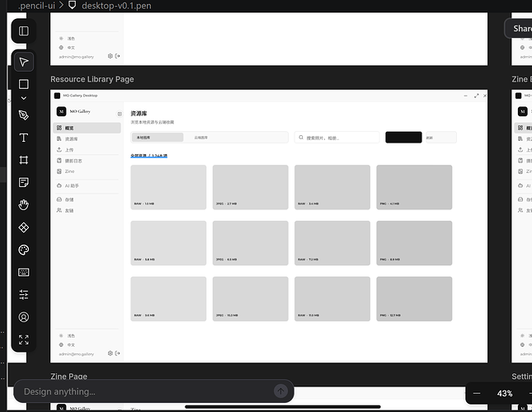The width and height of the screenshot is (532, 412).
Task: Click the logout icon in the top frame
Action: [117, 56]
